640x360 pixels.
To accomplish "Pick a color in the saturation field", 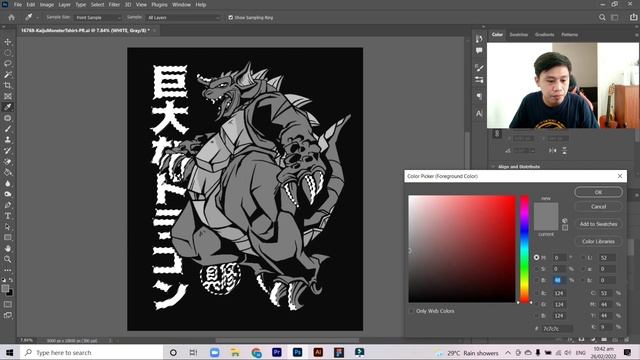I will click(462, 249).
